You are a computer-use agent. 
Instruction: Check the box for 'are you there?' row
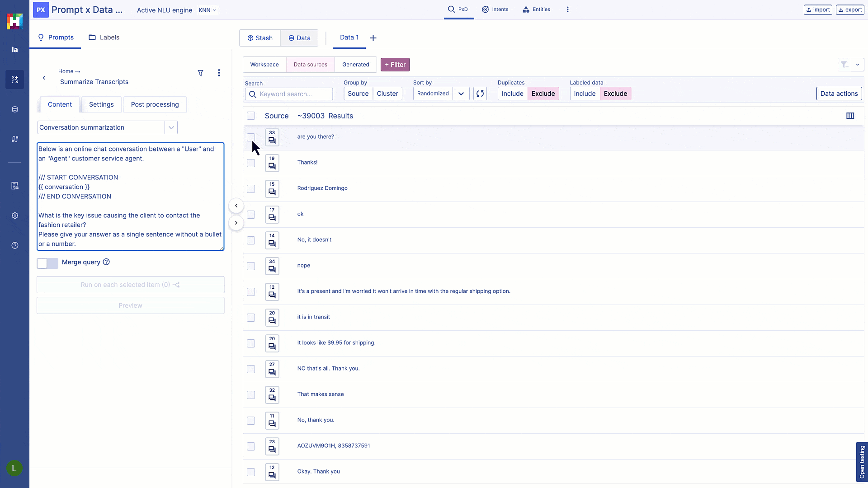click(x=251, y=137)
